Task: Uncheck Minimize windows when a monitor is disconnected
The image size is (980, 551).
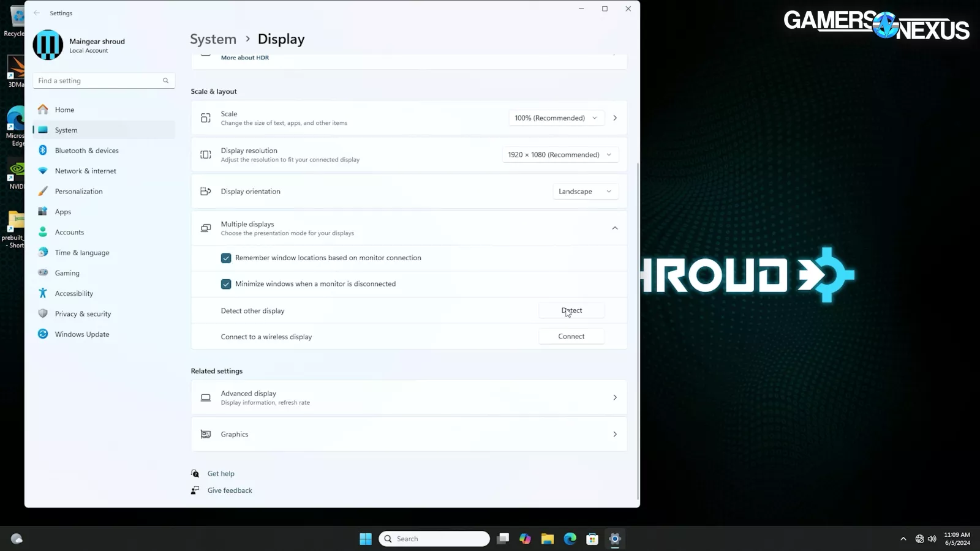Action: point(226,284)
